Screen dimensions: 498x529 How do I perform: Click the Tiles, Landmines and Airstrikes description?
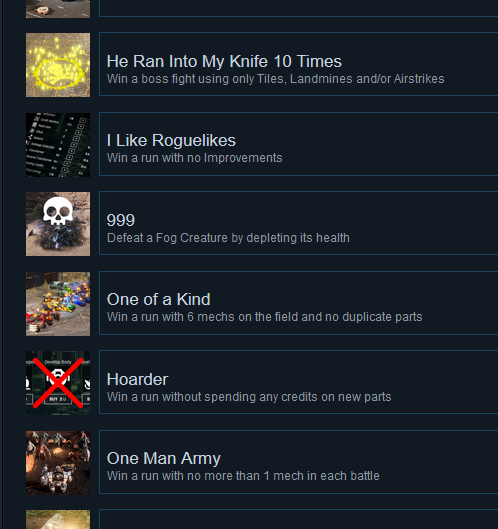coord(276,79)
